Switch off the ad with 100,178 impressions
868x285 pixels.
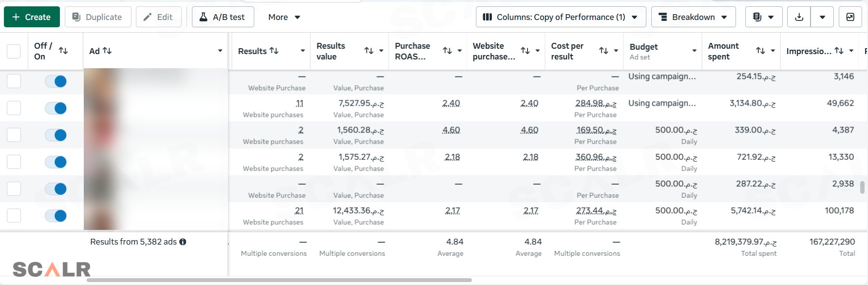(x=56, y=215)
